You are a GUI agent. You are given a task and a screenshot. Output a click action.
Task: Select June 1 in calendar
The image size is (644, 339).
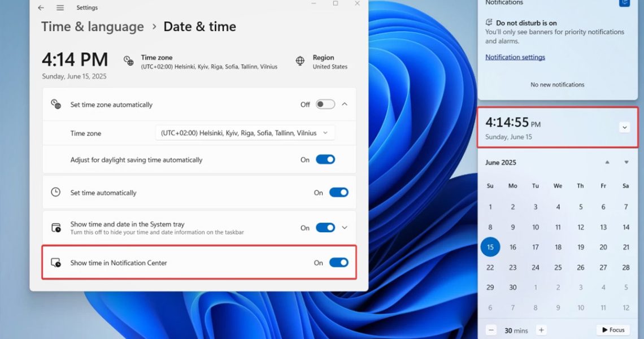pos(490,207)
